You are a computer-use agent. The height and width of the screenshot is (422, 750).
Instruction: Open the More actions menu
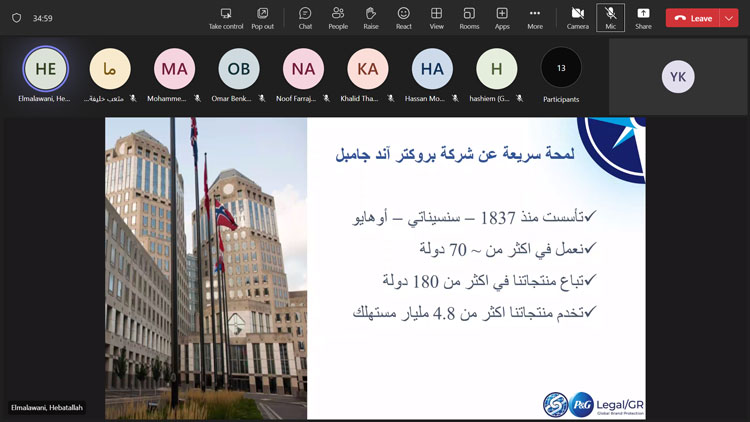click(535, 17)
